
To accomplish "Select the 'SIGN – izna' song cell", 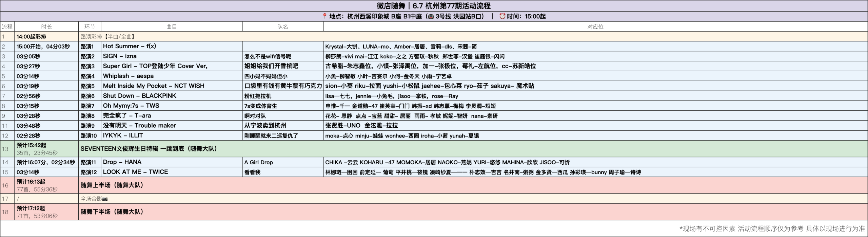I will click(x=172, y=56).
